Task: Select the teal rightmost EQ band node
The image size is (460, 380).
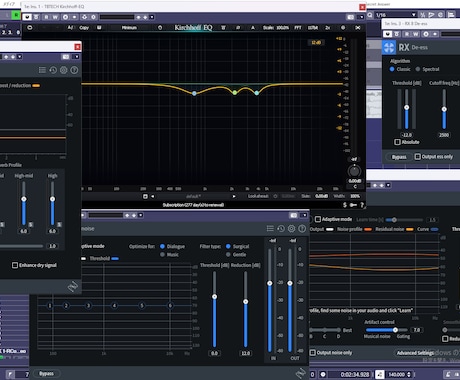Action: 257,93
